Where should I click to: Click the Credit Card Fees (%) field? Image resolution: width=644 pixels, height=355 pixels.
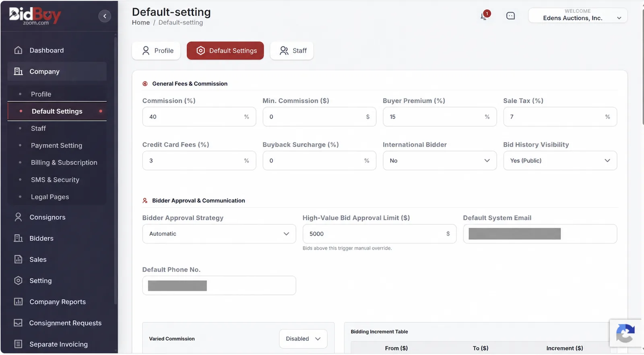click(x=199, y=160)
